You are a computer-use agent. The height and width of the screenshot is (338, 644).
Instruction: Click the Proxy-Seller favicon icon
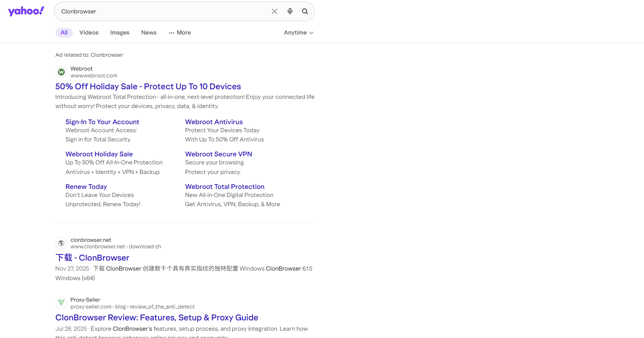point(61,303)
